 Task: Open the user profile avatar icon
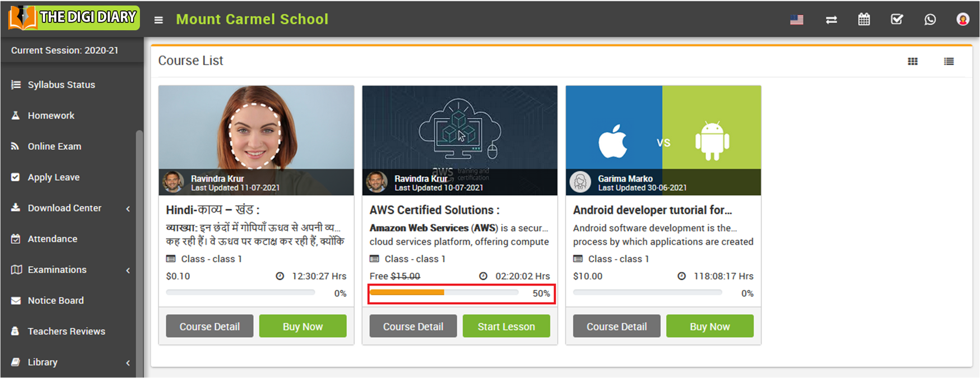point(963,19)
